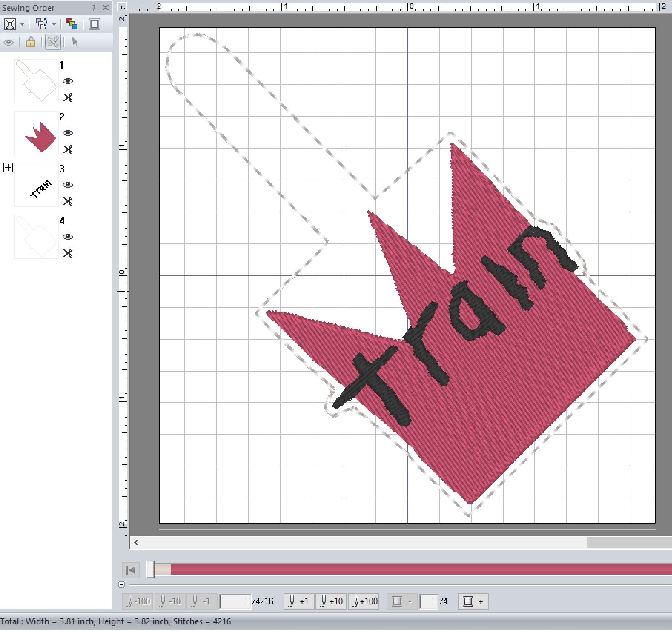Click the pink segment of the stitch progress bar
The image size is (672, 631).
(x=421, y=569)
